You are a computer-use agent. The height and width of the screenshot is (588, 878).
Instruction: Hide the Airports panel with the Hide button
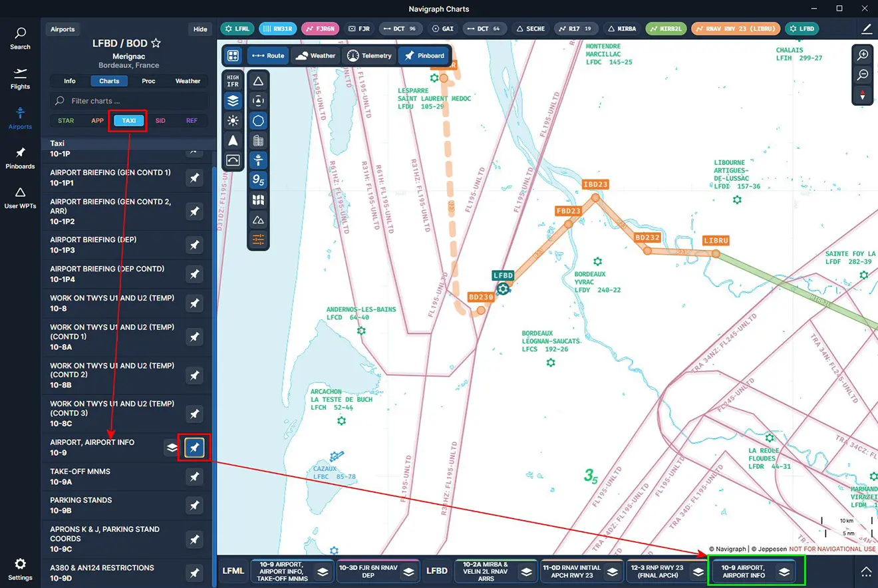200,29
